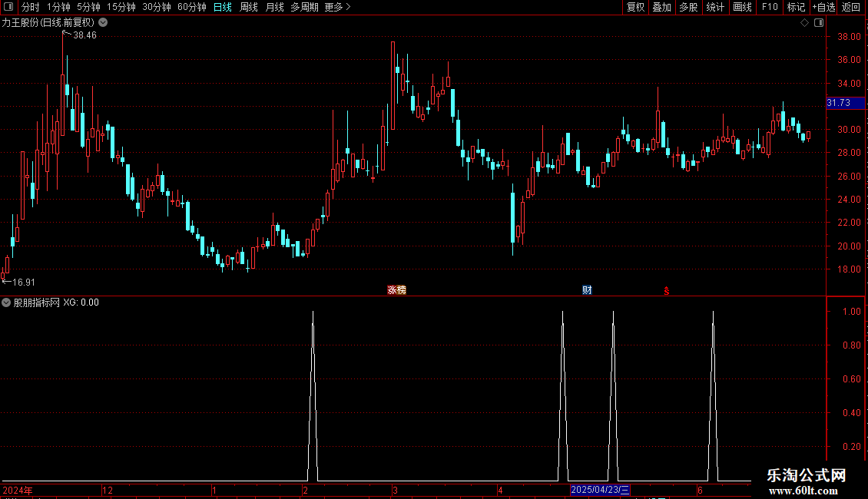This screenshot has width=868, height=499.
Task: Click the 16.91 low price label
Action: 24,283
